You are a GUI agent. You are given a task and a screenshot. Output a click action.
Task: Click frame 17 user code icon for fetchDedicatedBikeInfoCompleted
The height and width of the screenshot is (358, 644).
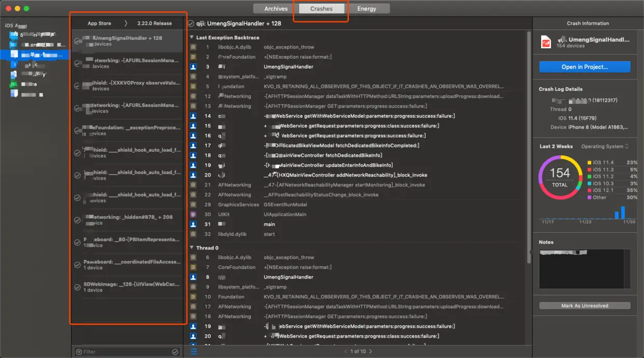pos(193,146)
